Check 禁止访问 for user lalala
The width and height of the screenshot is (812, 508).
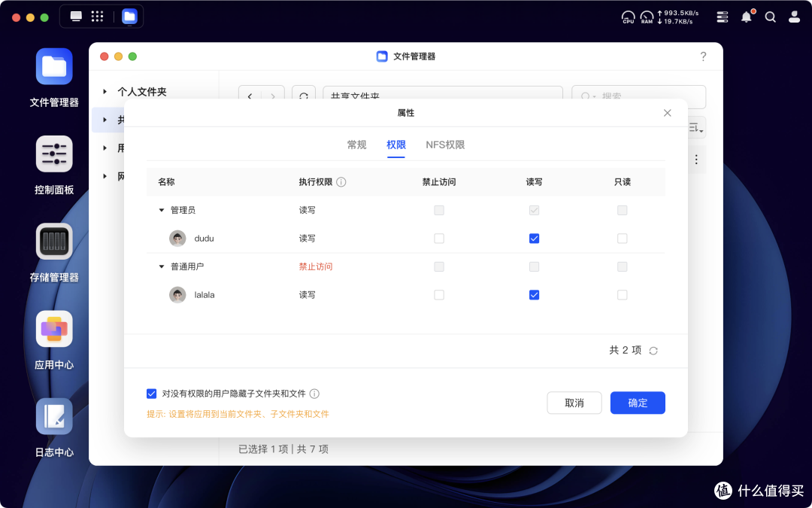(439, 295)
